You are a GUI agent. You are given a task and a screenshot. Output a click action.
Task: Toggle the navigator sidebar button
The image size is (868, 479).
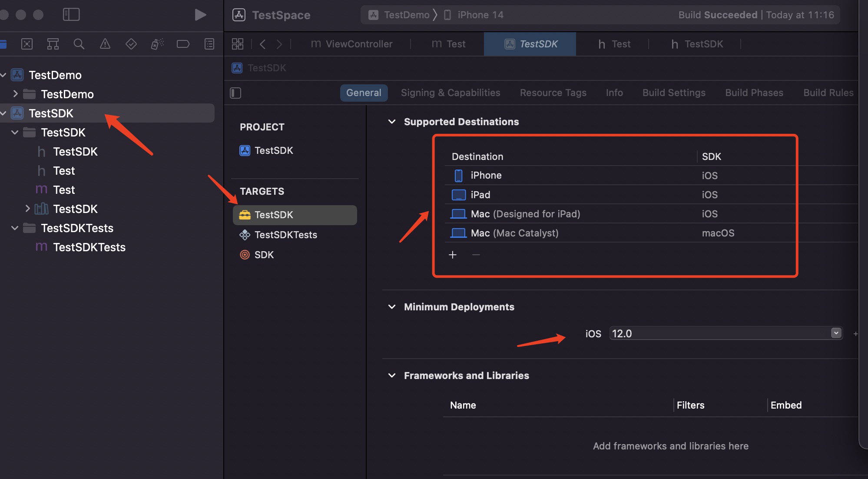[71, 14]
